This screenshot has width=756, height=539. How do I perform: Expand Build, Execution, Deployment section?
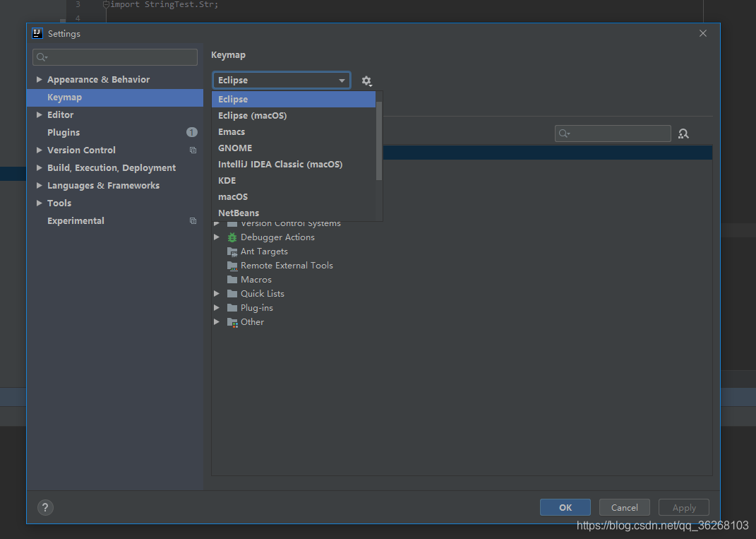[x=39, y=167]
